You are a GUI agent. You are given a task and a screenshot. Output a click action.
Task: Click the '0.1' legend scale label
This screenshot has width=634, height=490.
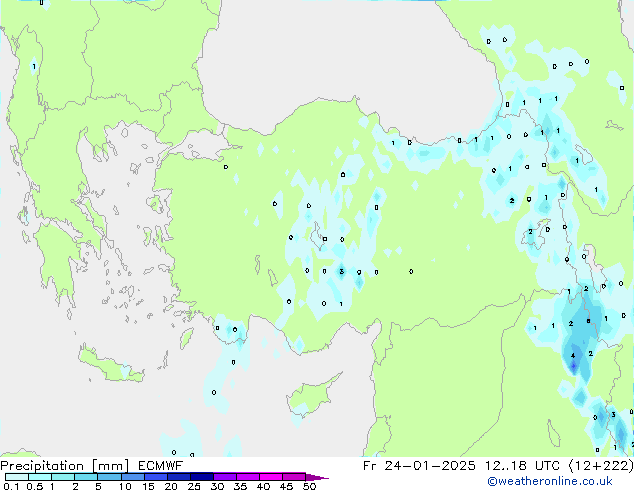pyautogui.click(x=11, y=486)
